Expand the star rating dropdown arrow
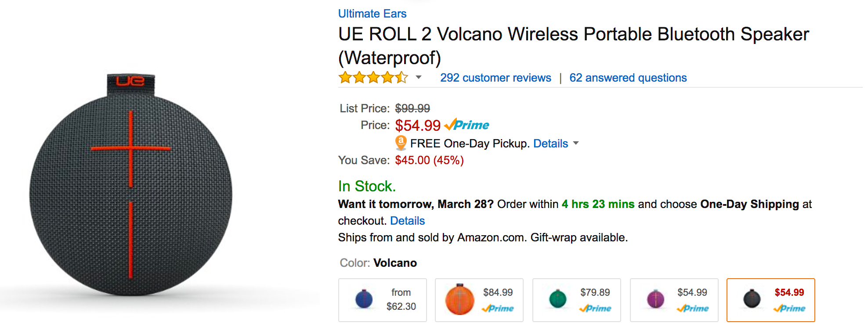 (419, 78)
